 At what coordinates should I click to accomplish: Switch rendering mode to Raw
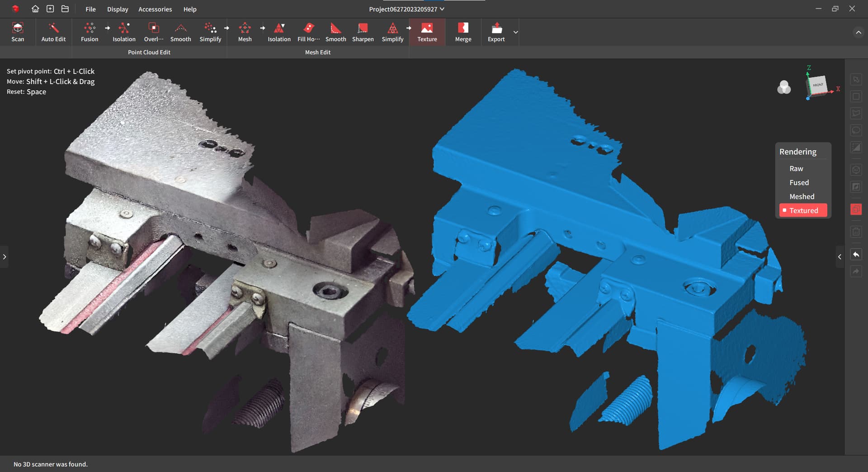pos(796,168)
